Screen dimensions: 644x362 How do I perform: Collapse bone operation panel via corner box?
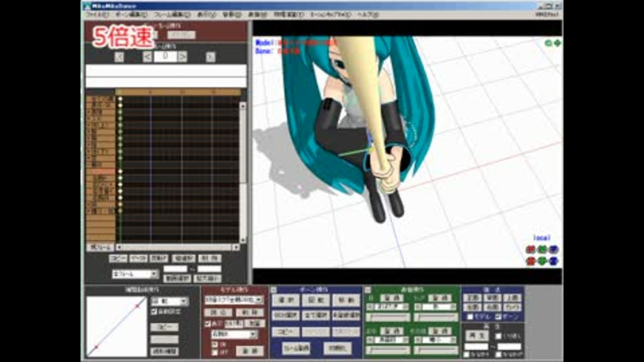pyautogui.click(x=274, y=290)
